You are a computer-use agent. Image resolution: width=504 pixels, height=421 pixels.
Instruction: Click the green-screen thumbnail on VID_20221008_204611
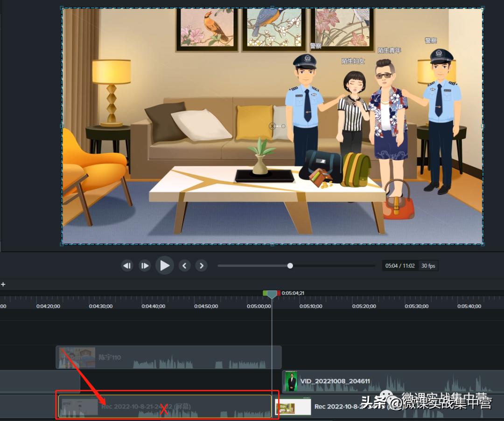(292, 381)
